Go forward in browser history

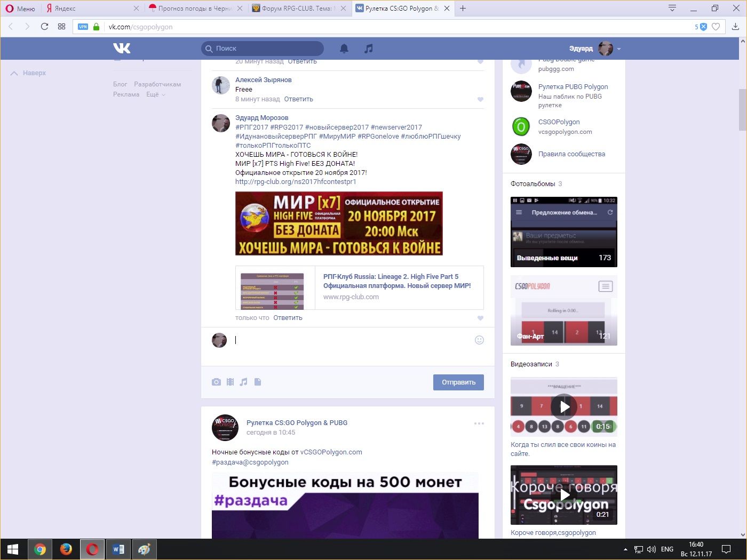coord(27,27)
